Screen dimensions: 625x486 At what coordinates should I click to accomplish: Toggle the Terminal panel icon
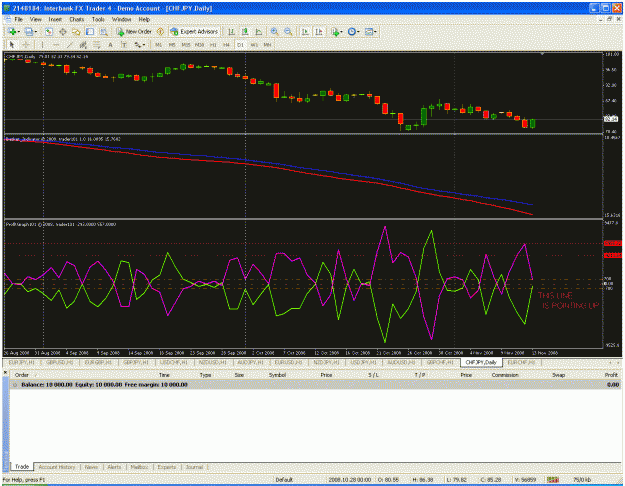(90, 31)
